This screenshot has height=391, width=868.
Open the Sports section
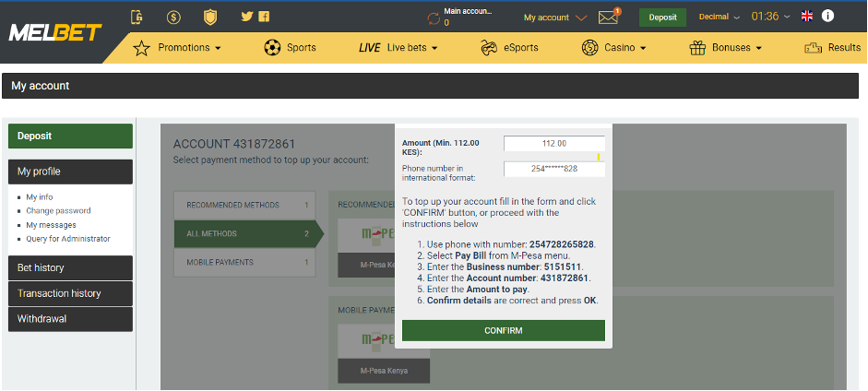(301, 48)
